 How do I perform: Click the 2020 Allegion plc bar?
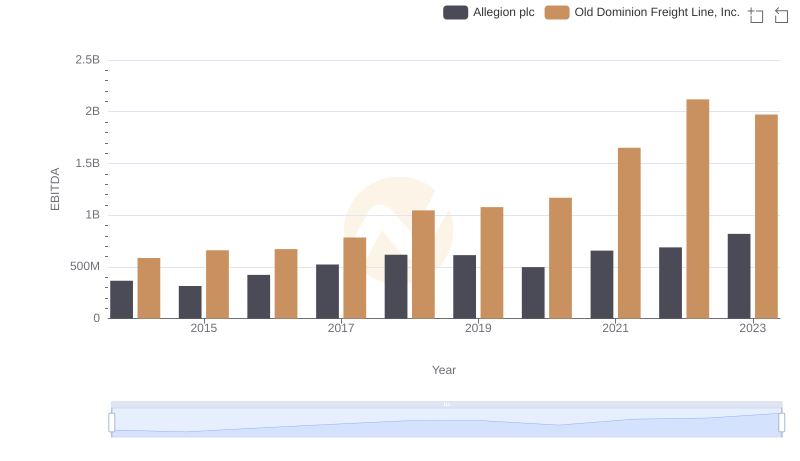coord(533,293)
